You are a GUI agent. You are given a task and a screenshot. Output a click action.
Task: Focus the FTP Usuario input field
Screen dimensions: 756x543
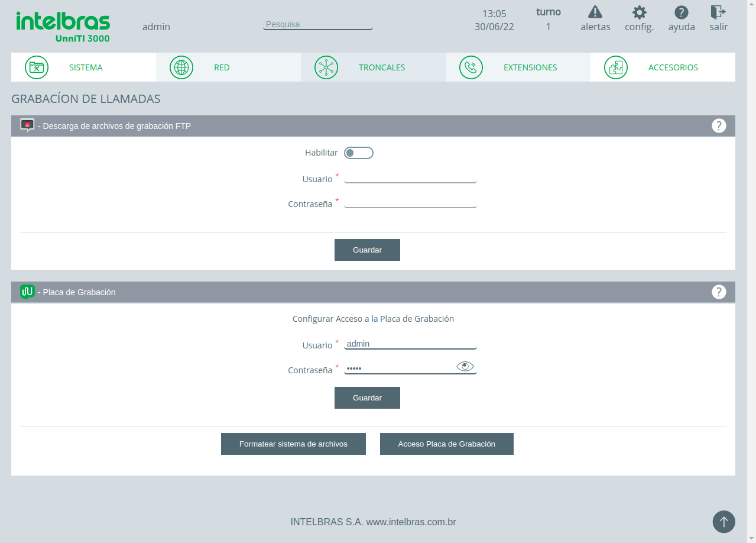coord(410,177)
